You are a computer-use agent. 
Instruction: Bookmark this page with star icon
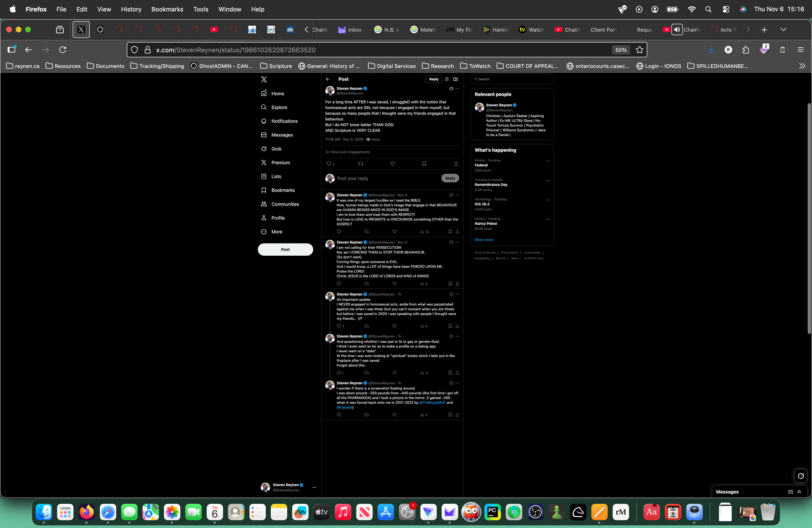click(640, 50)
